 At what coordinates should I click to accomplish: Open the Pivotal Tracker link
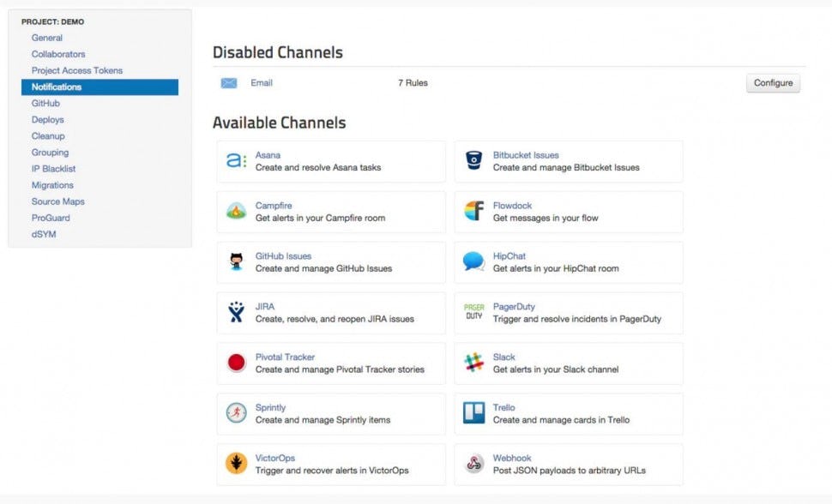[285, 357]
